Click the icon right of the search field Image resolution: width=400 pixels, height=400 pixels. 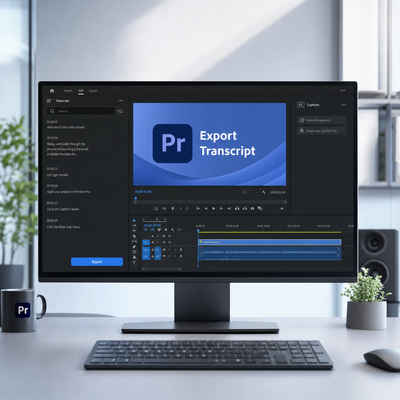[x=120, y=111]
